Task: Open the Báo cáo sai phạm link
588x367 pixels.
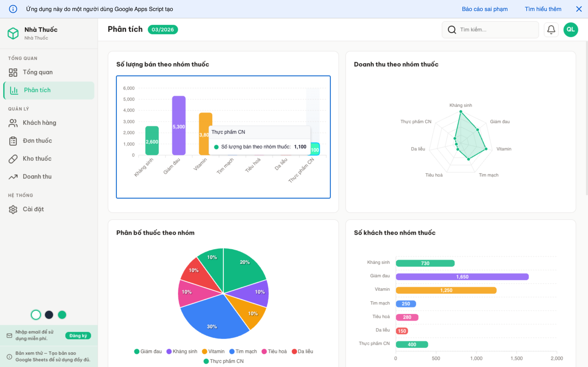Action: click(x=484, y=9)
